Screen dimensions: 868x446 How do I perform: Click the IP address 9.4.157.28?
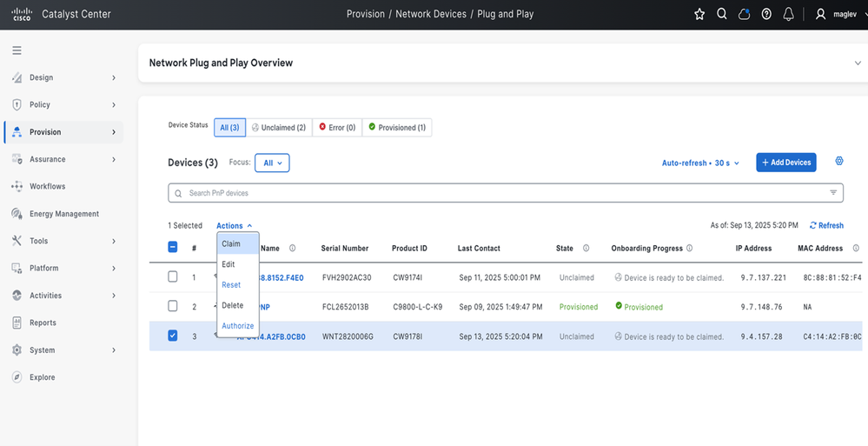coord(761,336)
